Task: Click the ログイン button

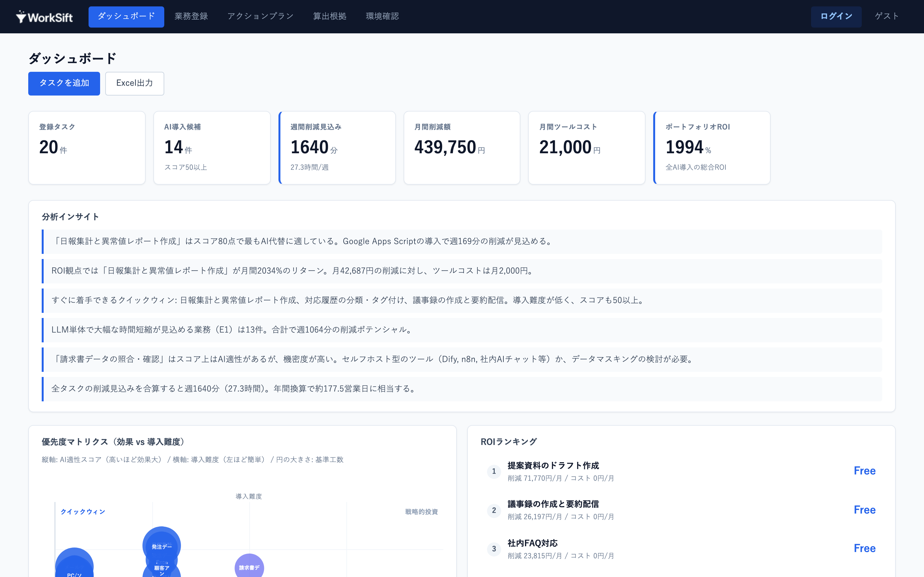Action: coord(836,16)
